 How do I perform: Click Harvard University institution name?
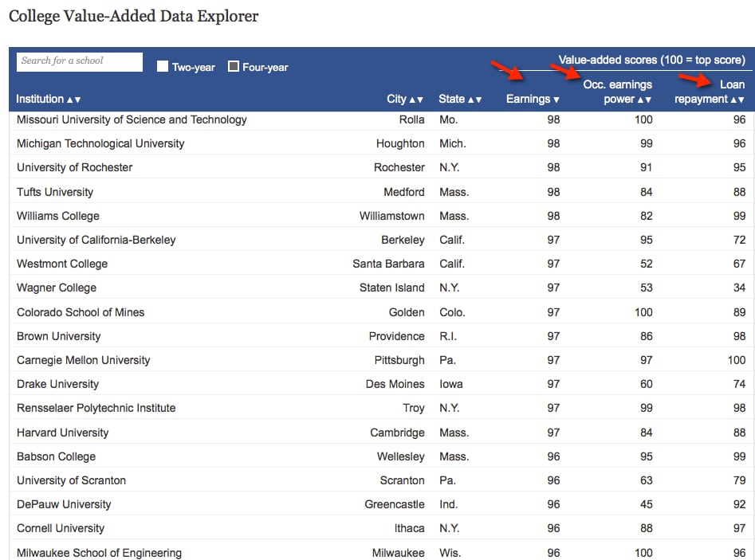(x=63, y=433)
